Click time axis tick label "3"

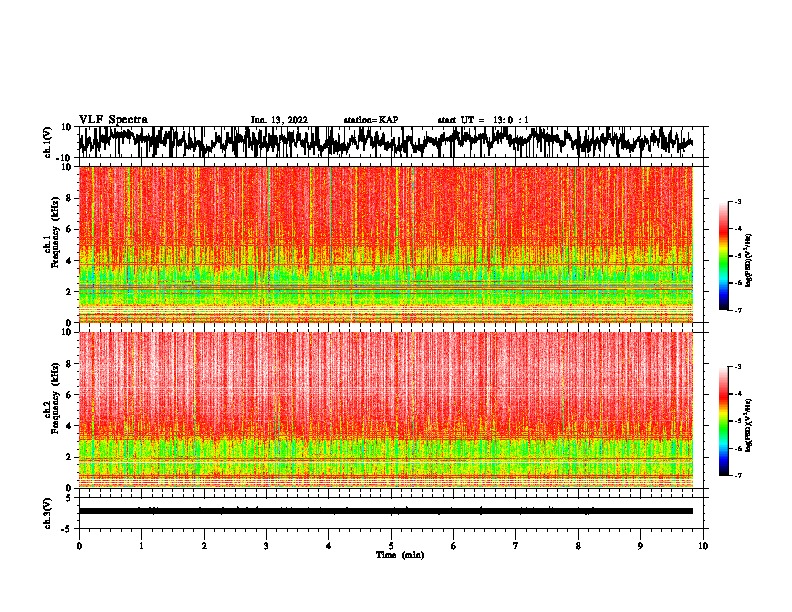pyautogui.click(x=266, y=546)
